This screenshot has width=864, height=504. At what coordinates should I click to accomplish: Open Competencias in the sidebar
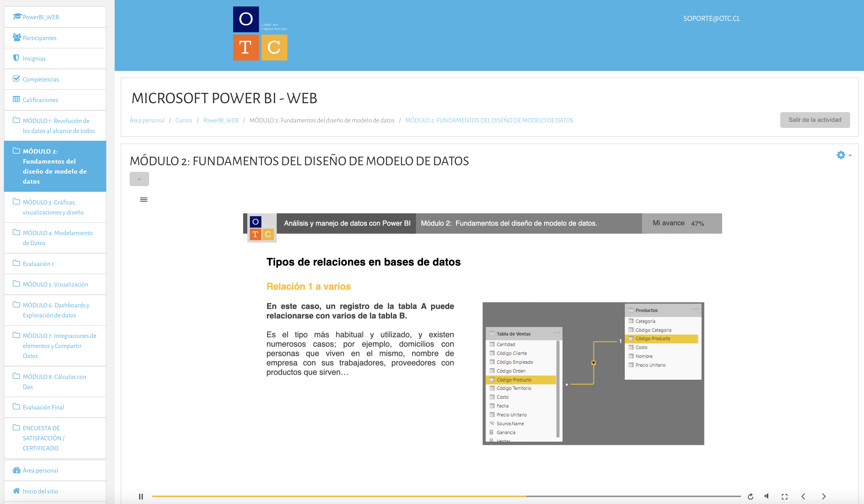pyautogui.click(x=55, y=79)
